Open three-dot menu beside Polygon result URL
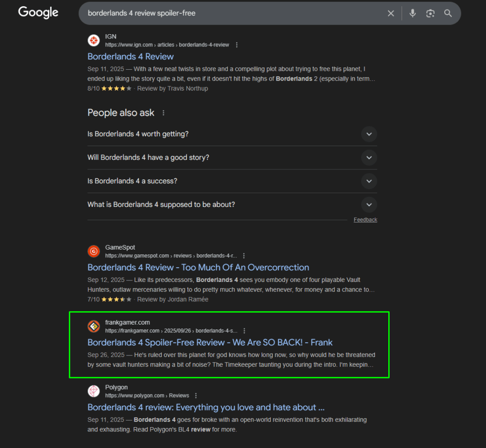486x448 pixels. [x=196, y=396]
